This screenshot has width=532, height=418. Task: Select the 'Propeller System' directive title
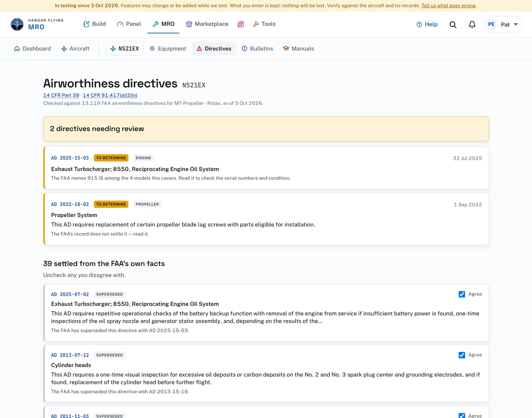pos(74,215)
